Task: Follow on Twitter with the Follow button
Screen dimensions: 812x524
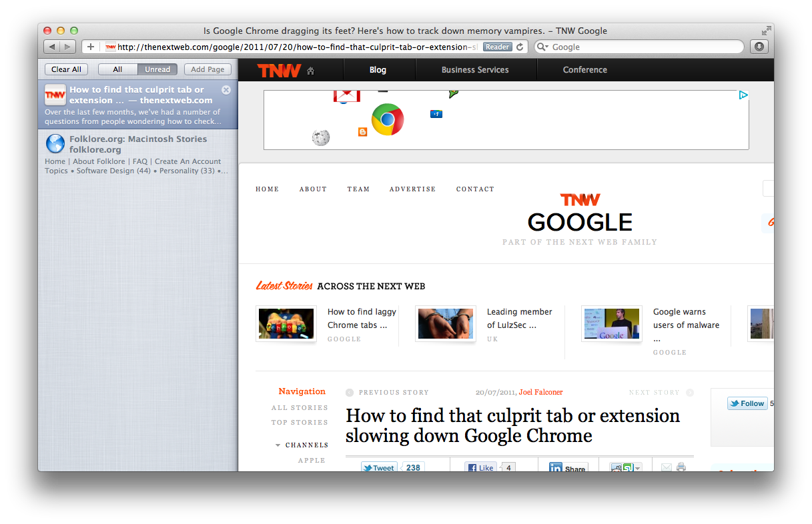Action: click(747, 403)
